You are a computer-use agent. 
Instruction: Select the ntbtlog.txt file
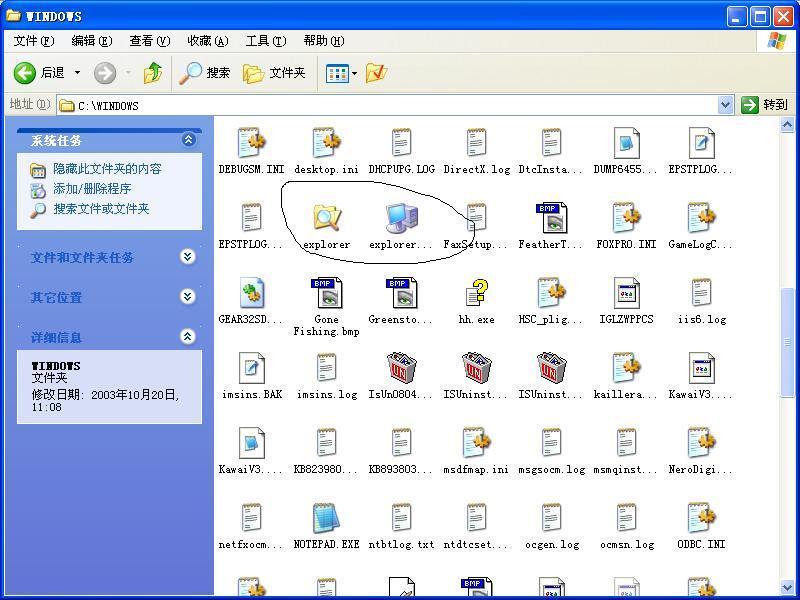402,526
